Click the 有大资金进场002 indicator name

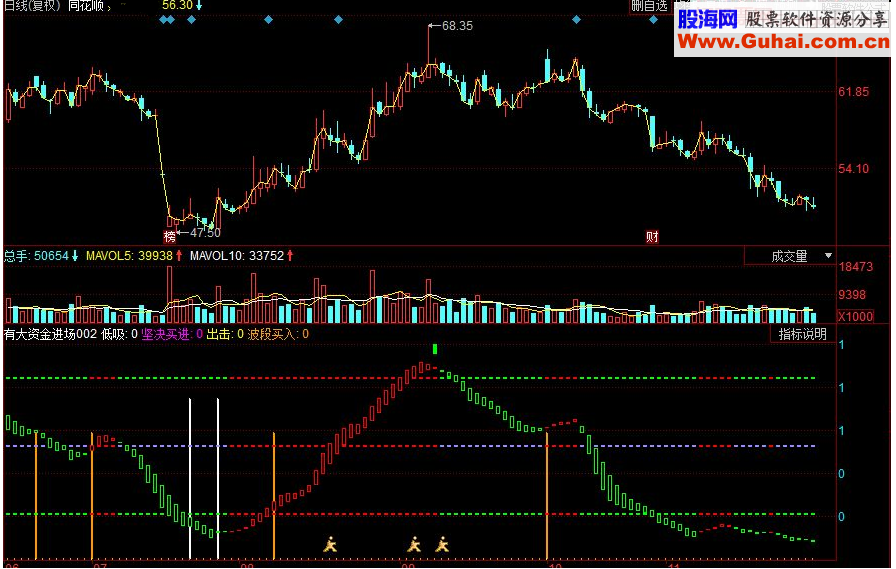[50, 334]
